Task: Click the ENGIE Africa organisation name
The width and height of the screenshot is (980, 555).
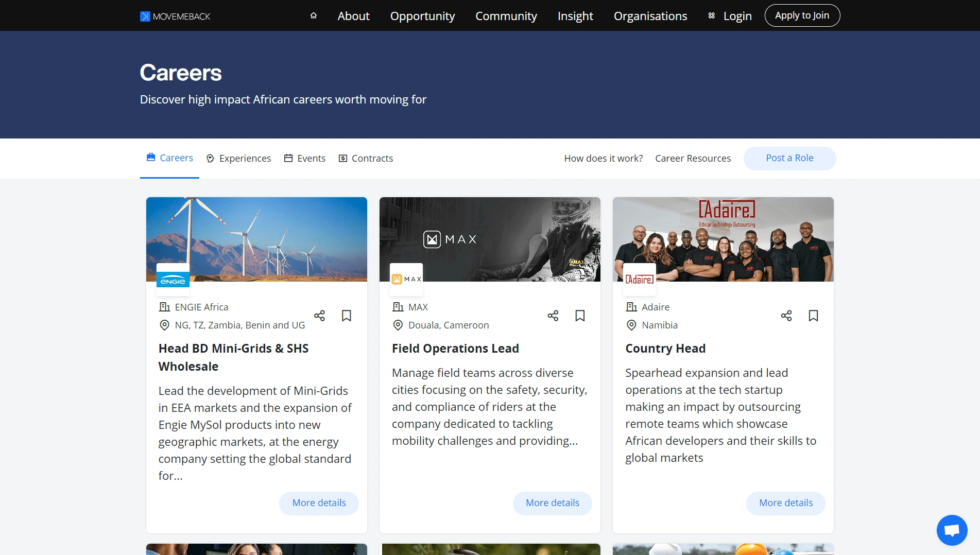Action: coord(201,307)
